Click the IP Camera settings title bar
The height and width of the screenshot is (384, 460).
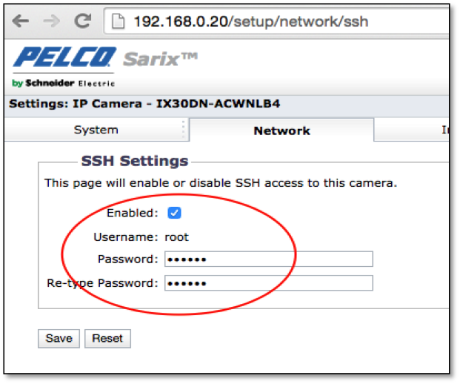[x=227, y=104]
